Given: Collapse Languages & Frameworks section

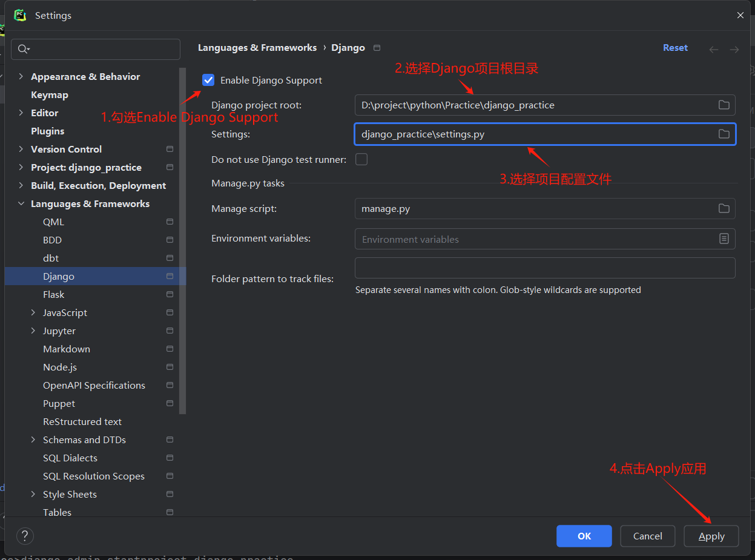Looking at the screenshot, I should tap(21, 203).
